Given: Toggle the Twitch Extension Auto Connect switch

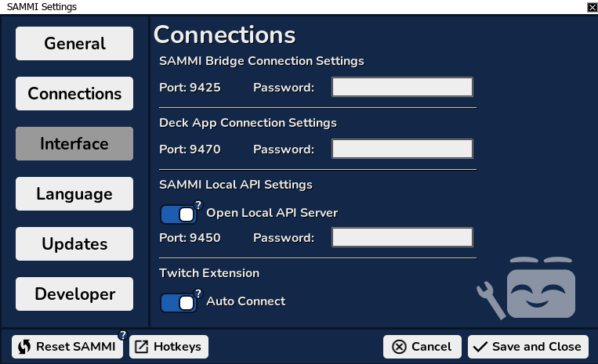Looking at the screenshot, I should tap(179, 303).
